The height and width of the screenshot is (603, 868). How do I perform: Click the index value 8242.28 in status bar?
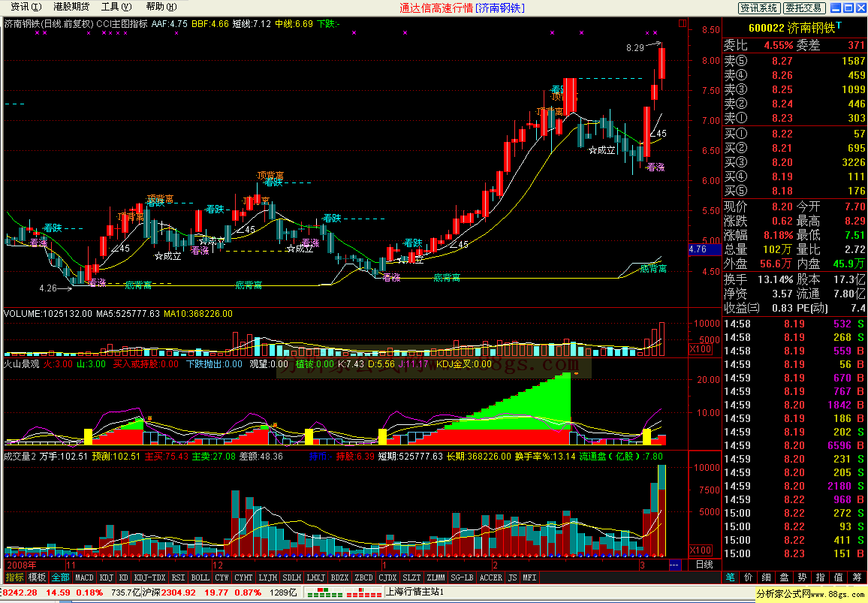click(20, 592)
